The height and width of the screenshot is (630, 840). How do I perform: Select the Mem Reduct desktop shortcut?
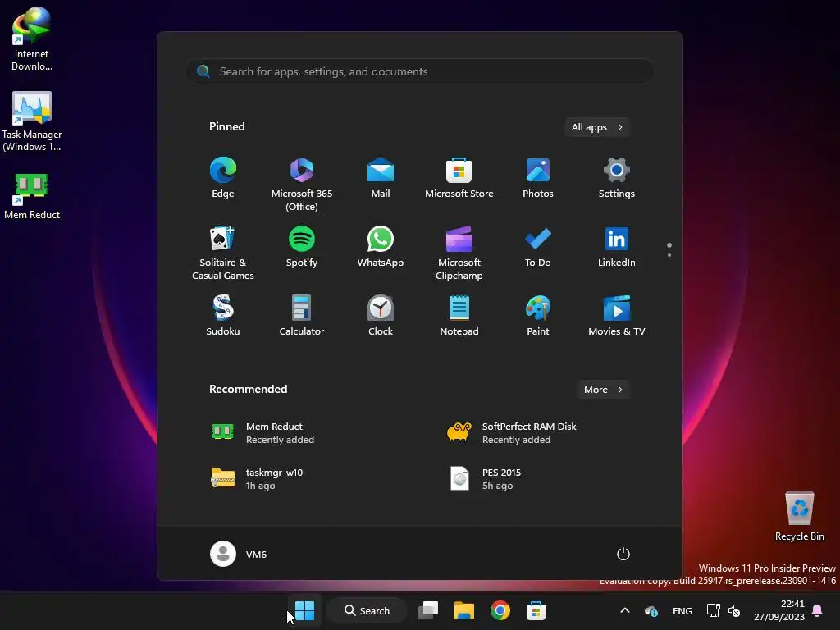click(32, 195)
